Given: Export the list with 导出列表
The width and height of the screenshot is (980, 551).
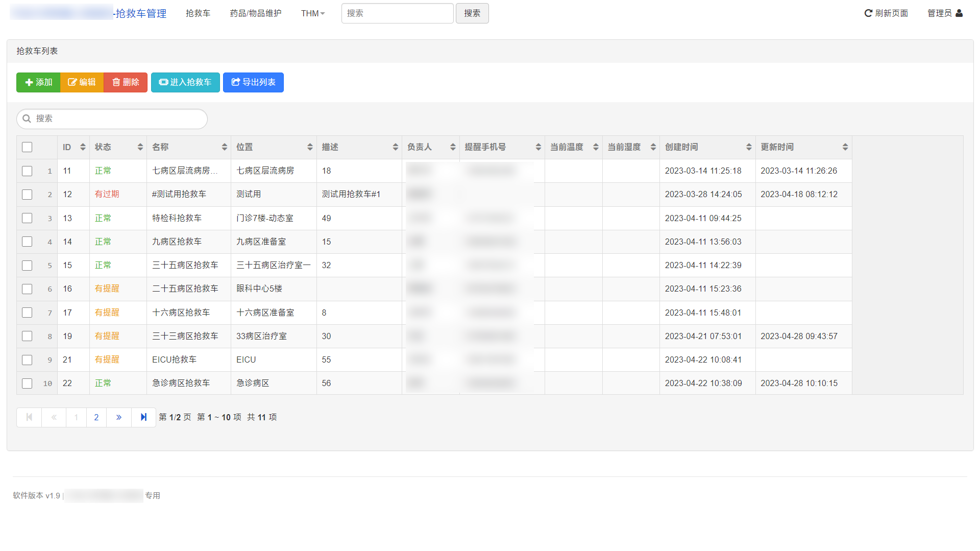Looking at the screenshot, I should [x=253, y=82].
